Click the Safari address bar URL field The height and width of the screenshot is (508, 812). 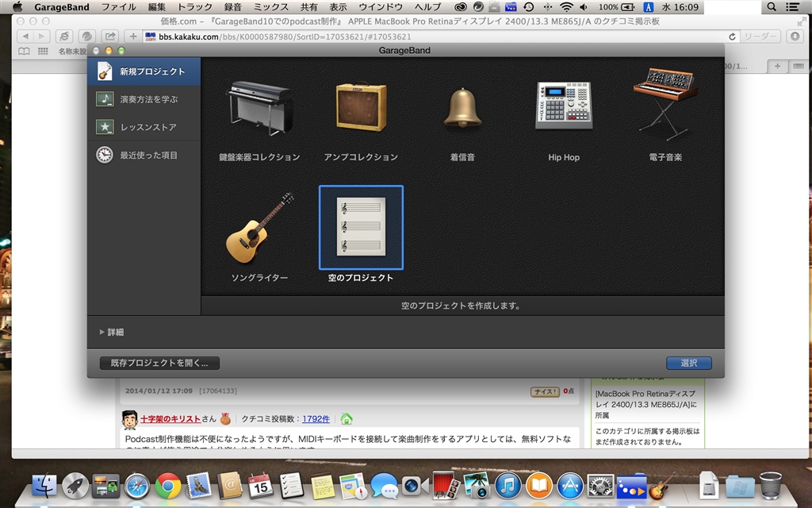coord(440,37)
